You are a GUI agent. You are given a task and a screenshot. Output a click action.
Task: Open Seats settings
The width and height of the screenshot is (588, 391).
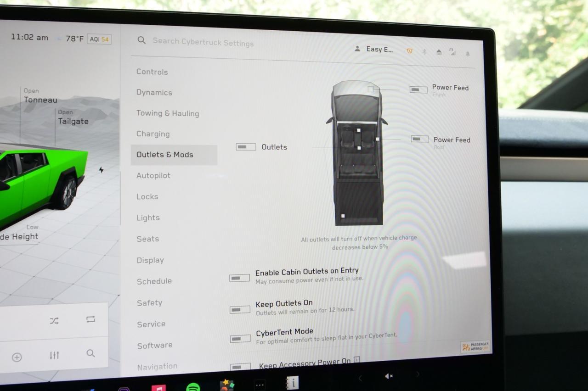click(x=148, y=239)
